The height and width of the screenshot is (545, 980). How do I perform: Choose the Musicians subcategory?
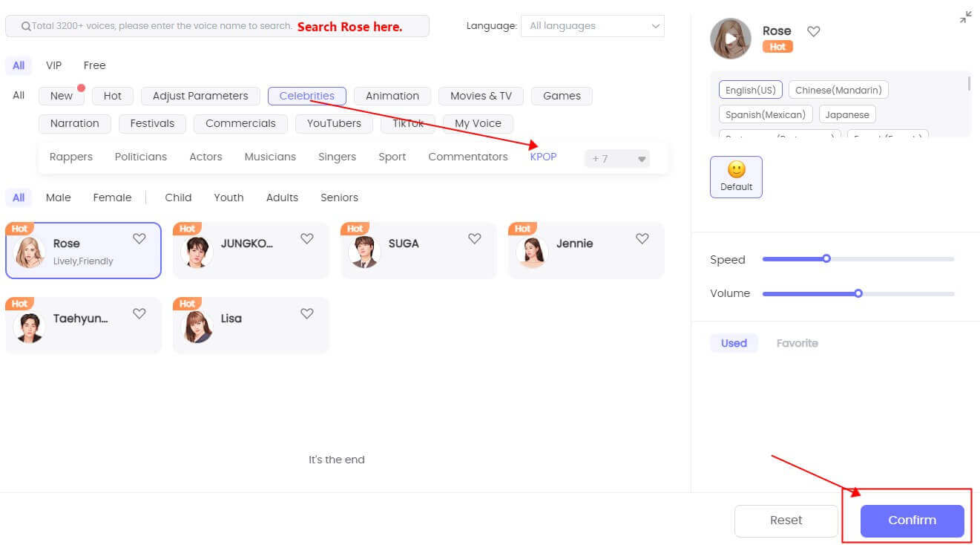point(270,157)
